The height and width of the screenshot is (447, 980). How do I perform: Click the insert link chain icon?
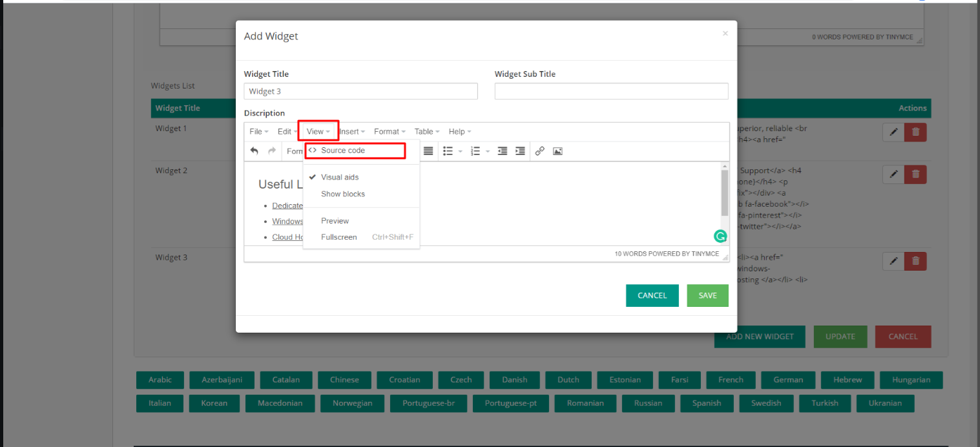coord(539,151)
